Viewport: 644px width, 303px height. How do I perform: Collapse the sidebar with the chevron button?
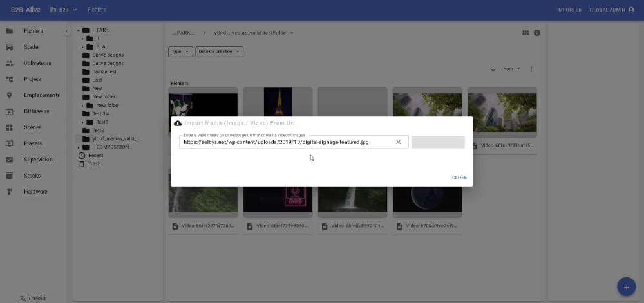(x=66, y=31)
